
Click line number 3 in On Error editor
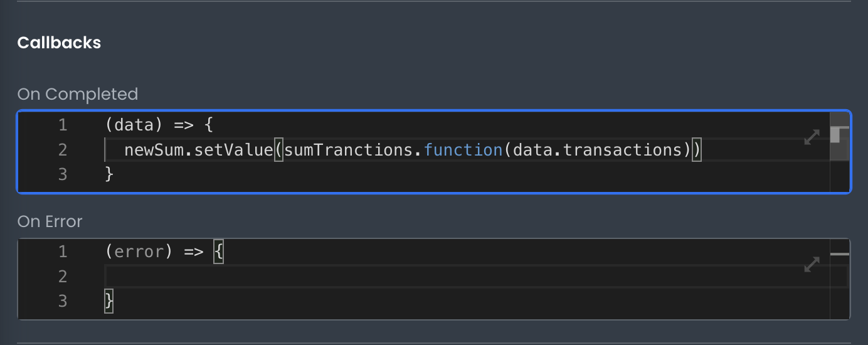tap(62, 301)
